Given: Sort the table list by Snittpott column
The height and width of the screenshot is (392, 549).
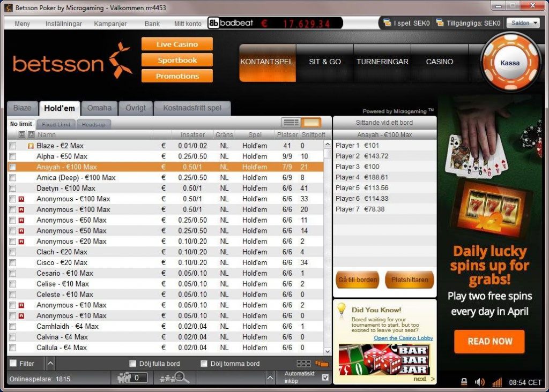Looking at the screenshot, I should [313, 134].
